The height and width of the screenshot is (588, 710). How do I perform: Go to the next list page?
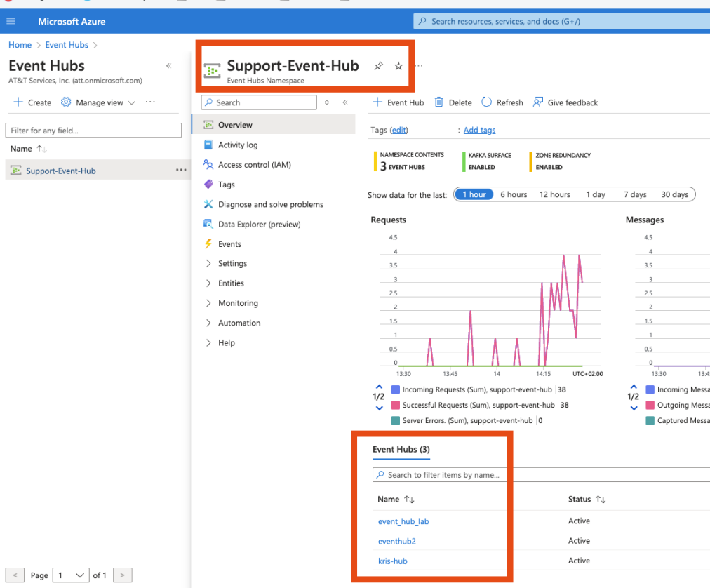122,575
